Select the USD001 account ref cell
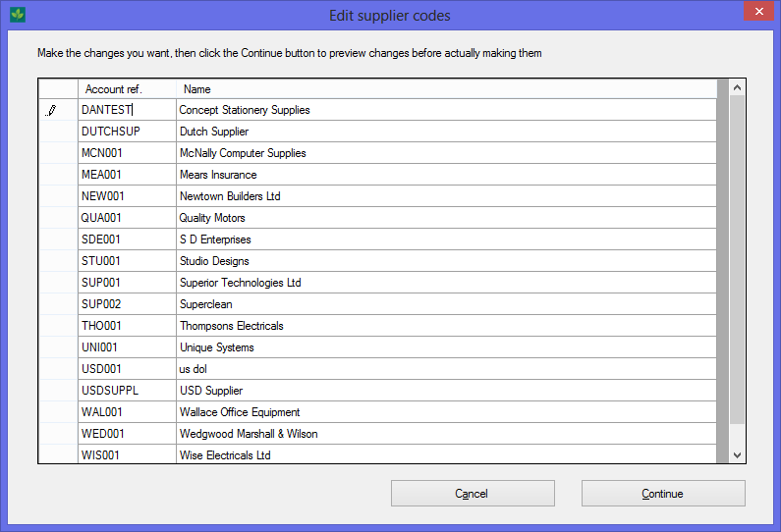 click(x=127, y=369)
